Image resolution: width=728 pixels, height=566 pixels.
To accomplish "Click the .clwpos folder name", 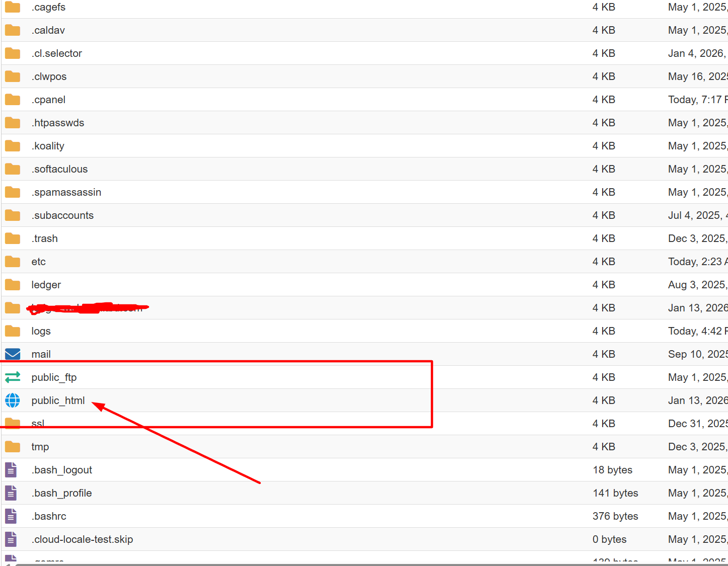I will tap(49, 76).
